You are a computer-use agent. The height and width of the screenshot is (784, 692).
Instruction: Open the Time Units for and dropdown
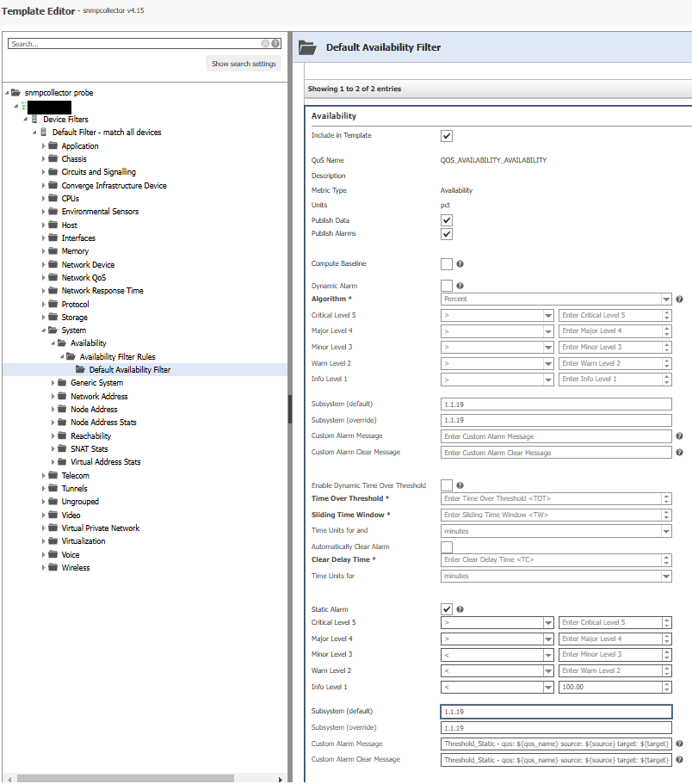click(x=555, y=531)
